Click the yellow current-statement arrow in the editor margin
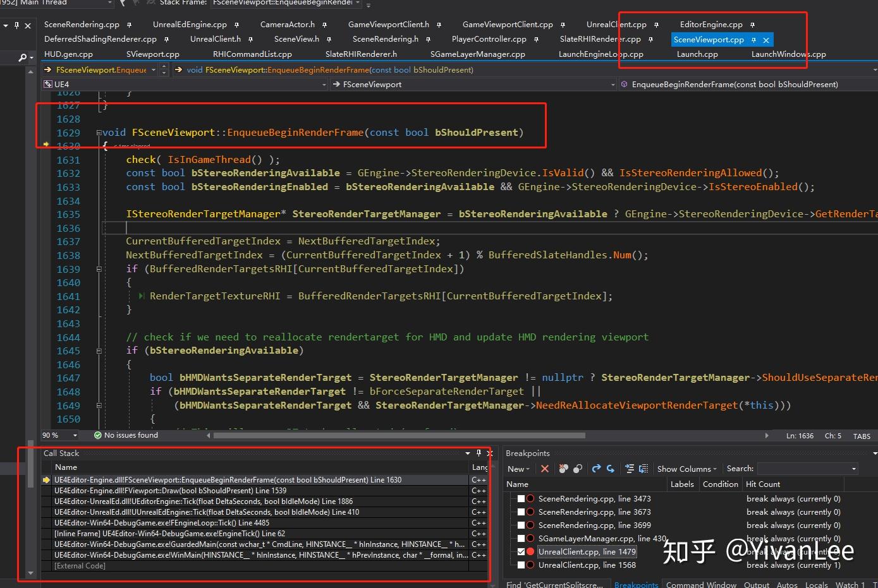Image resolution: width=878 pixels, height=588 pixels. [x=46, y=145]
